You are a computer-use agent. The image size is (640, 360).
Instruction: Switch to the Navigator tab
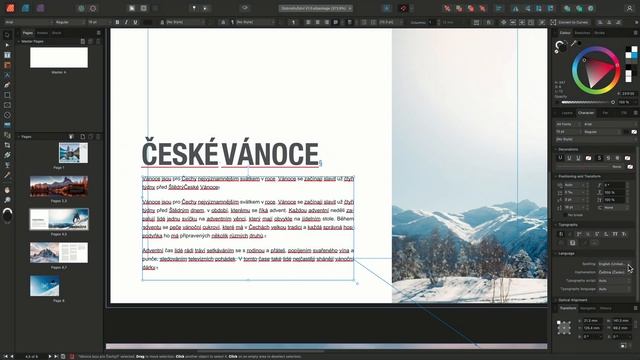coord(588,309)
